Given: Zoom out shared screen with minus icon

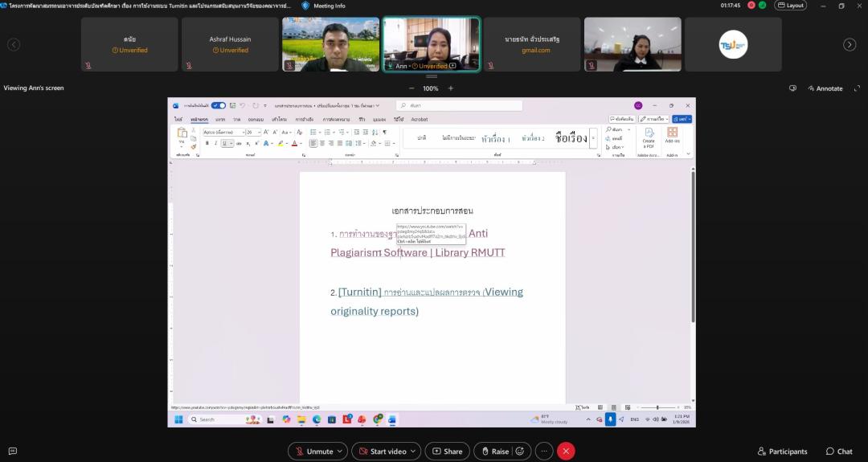Looking at the screenshot, I should (x=411, y=88).
